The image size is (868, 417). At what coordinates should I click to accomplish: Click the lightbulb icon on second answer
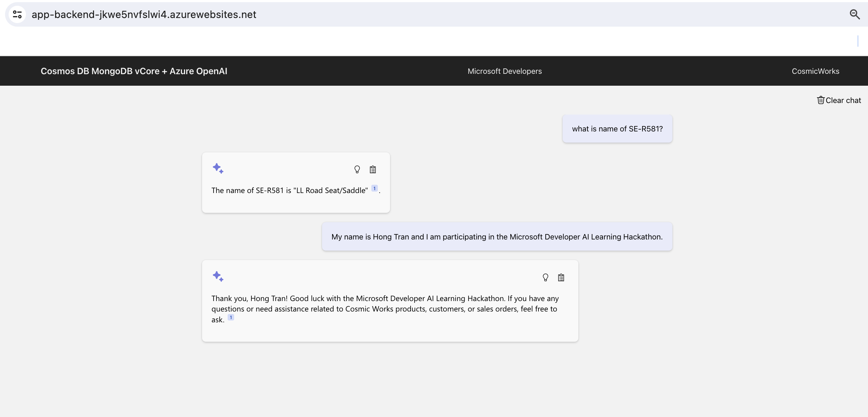click(x=545, y=277)
